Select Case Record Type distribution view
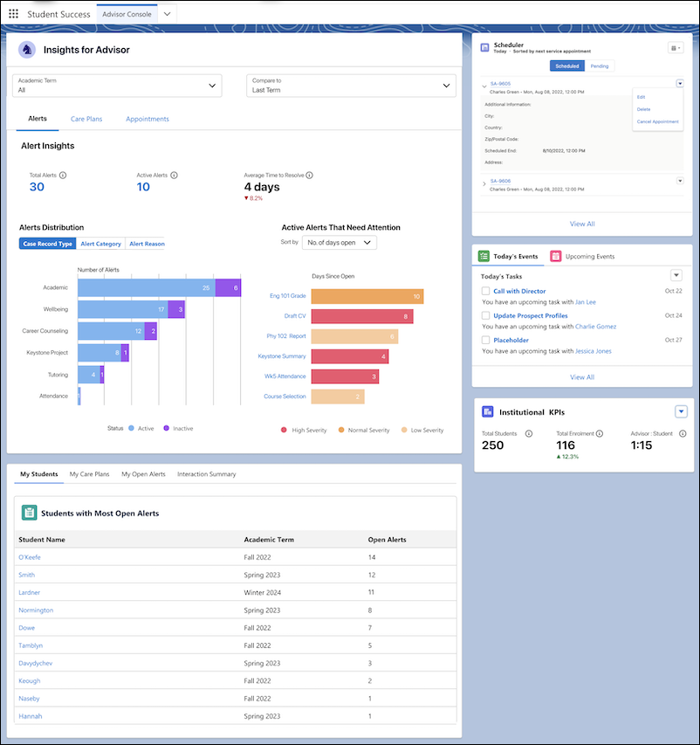Image resolution: width=700 pixels, height=745 pixels. click(47, 244)
